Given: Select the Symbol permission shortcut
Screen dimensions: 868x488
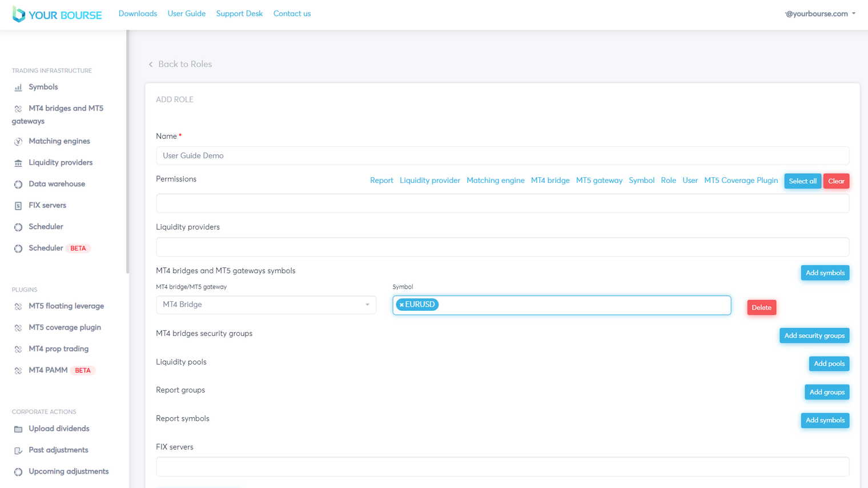Looking at the screenshot, I should 641,181.
